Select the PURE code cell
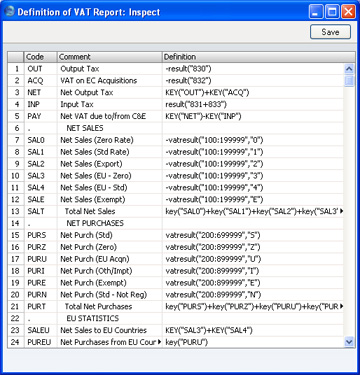Screen dimensions: 360x375 (41, 283)
